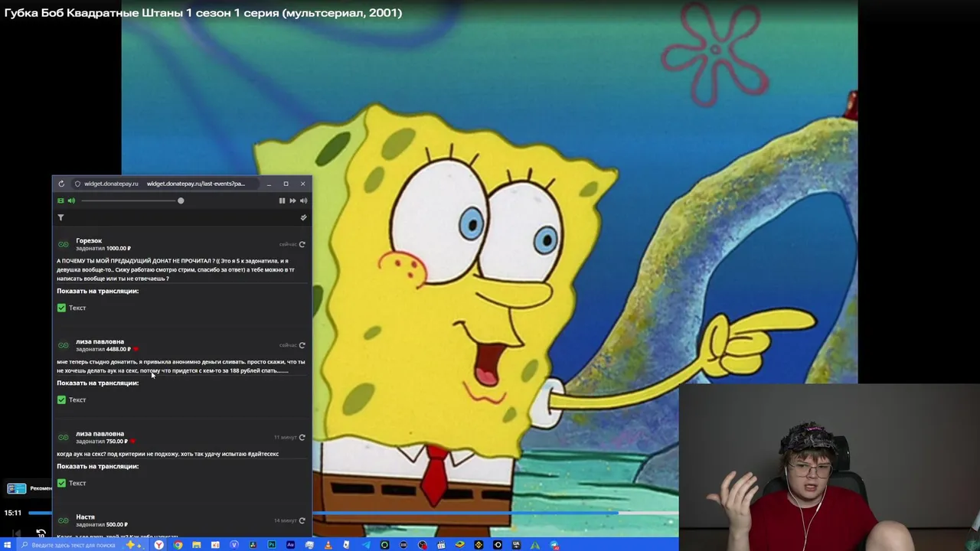Rewind video 10 seconds
Screen dimensions: 980x551
tap(41, 533)
